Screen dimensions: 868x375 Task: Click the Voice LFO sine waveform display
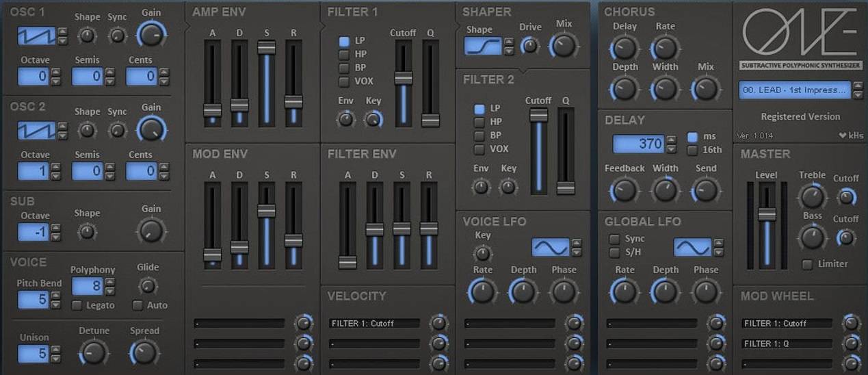coord(551,247)
